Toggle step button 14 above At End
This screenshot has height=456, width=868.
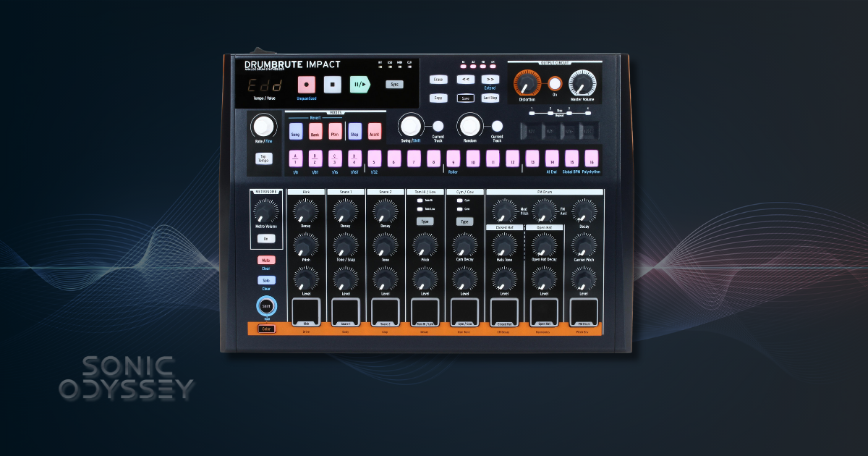[x=552, y=159]
